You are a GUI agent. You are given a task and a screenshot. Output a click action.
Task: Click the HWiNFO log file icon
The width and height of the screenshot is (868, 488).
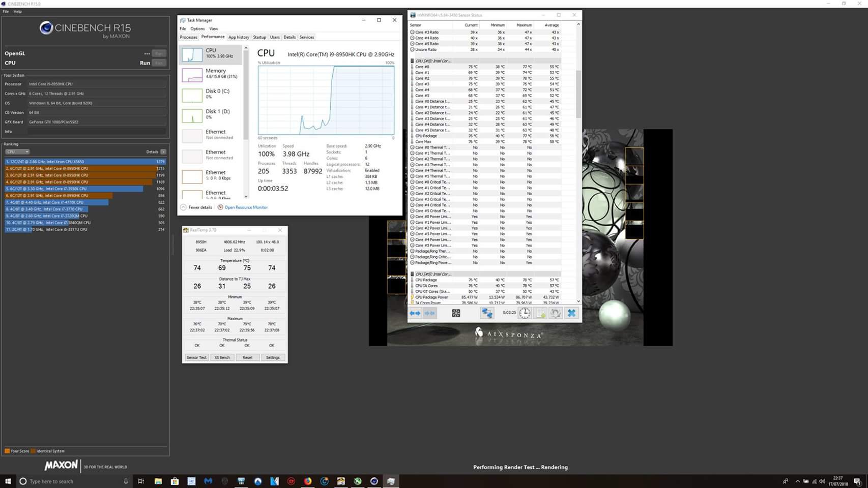(540, 313)
